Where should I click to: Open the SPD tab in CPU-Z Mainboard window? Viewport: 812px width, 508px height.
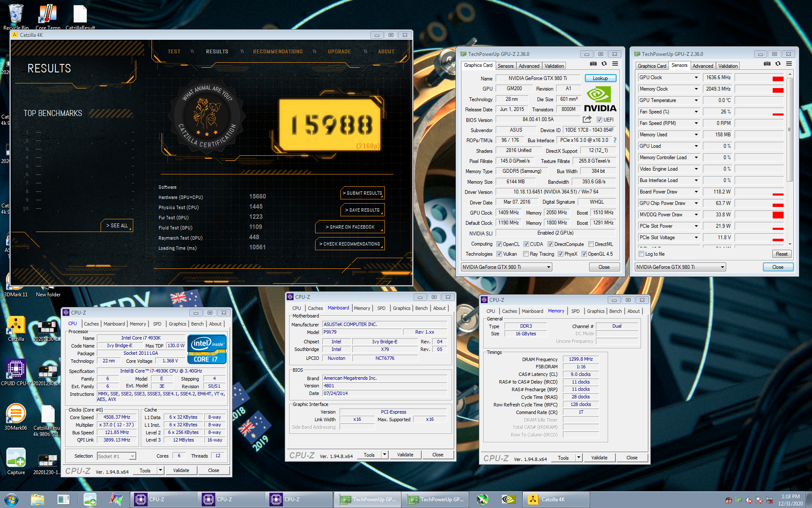click(381, 308)
